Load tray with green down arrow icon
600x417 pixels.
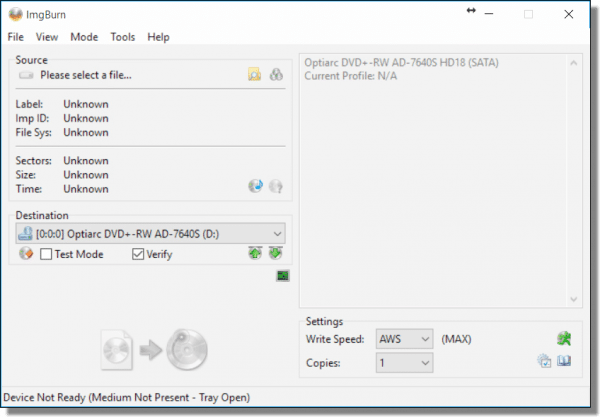click(x=276, y=253)
